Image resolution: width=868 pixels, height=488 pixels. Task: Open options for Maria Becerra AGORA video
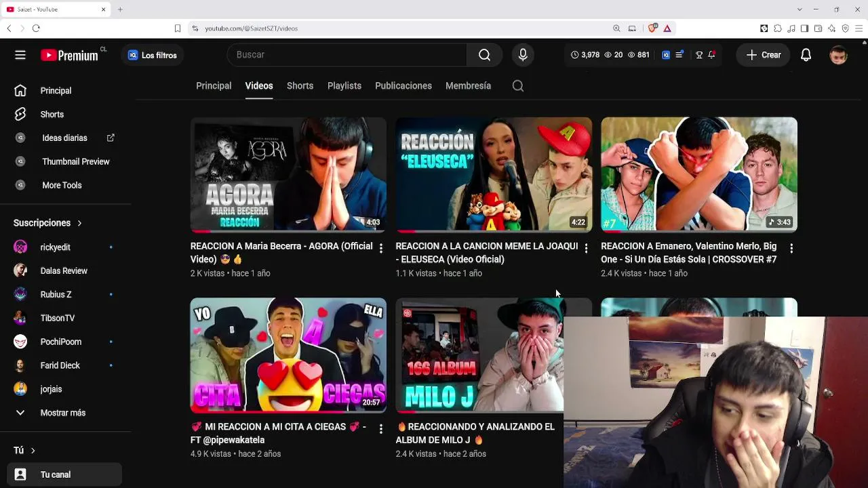380,249
